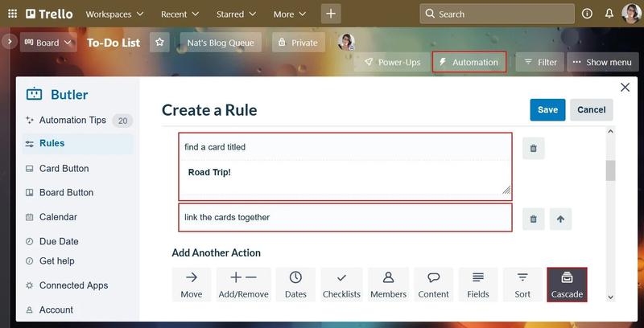This screenshot has width=644, height=328.
Task: Select the Rules section
Action: 78,143
